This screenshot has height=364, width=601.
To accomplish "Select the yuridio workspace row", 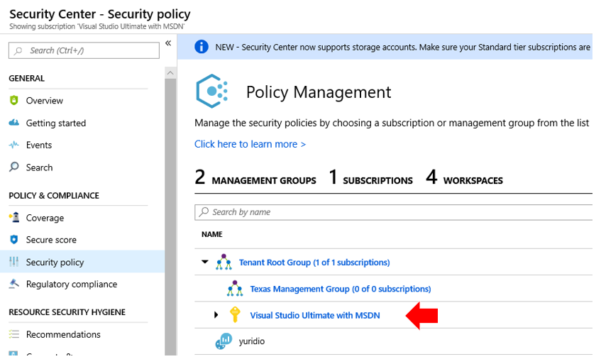I will tap(394, 342).
